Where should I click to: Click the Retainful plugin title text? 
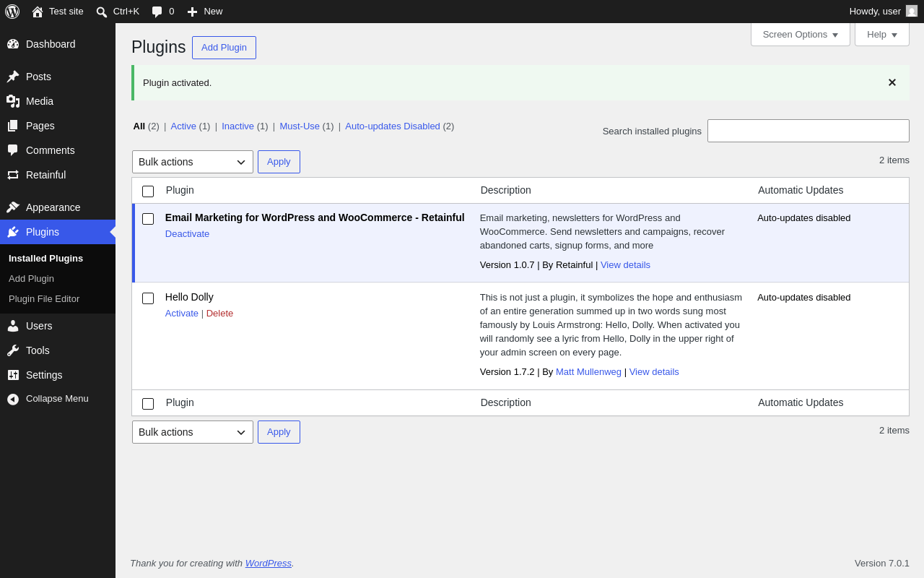coord(315,217)
